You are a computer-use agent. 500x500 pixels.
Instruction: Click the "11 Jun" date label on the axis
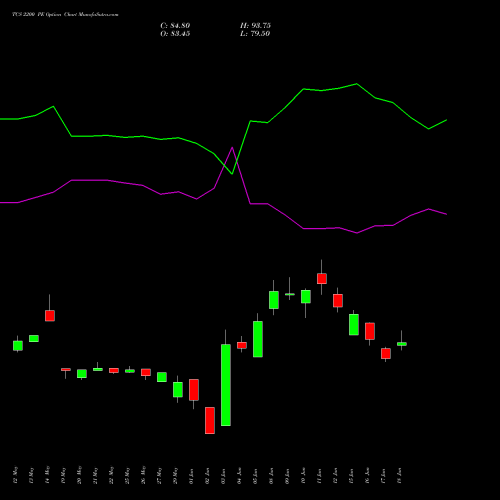click(319, 476)
